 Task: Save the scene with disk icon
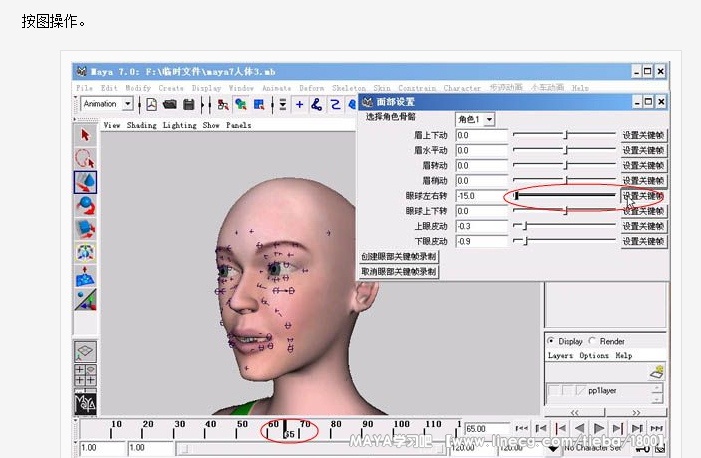(189, 104)
